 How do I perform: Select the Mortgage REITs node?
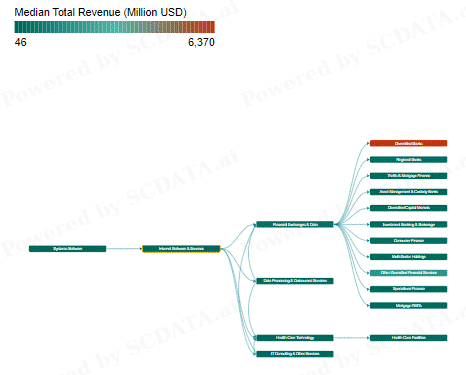(x=409, y=305)
